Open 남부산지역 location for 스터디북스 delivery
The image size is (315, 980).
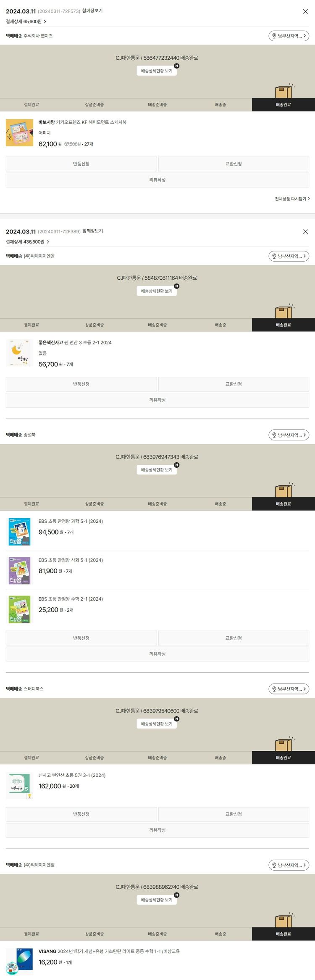[289, 689]
